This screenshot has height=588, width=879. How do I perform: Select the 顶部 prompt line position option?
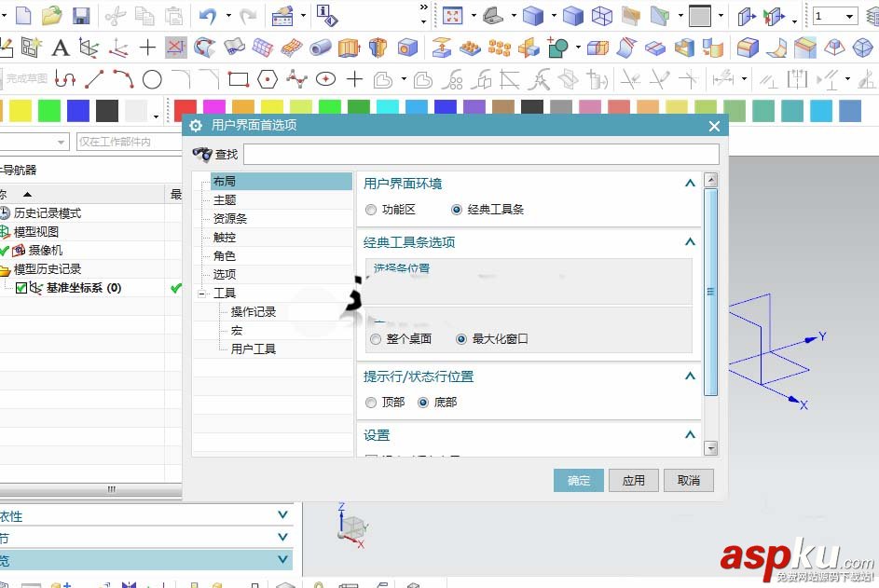tap(373, 402)
